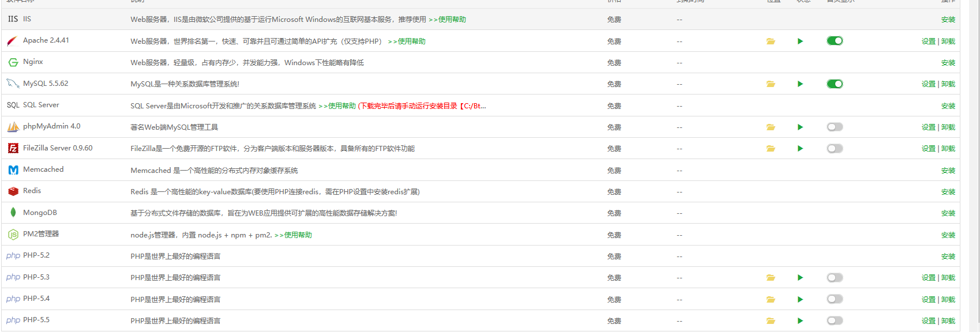Open the PM2 manager 使用帮助 link
Viewport: 980px width, 332px height.
(293, 235)
